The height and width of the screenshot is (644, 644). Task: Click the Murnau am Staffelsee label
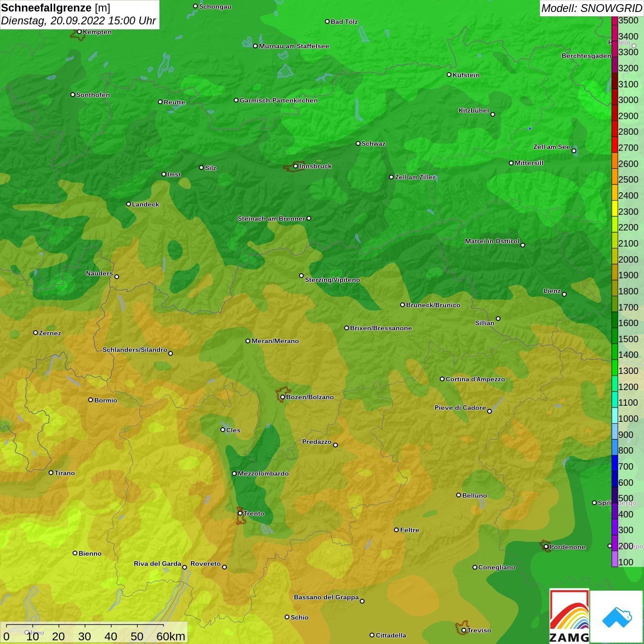point(294,46)
